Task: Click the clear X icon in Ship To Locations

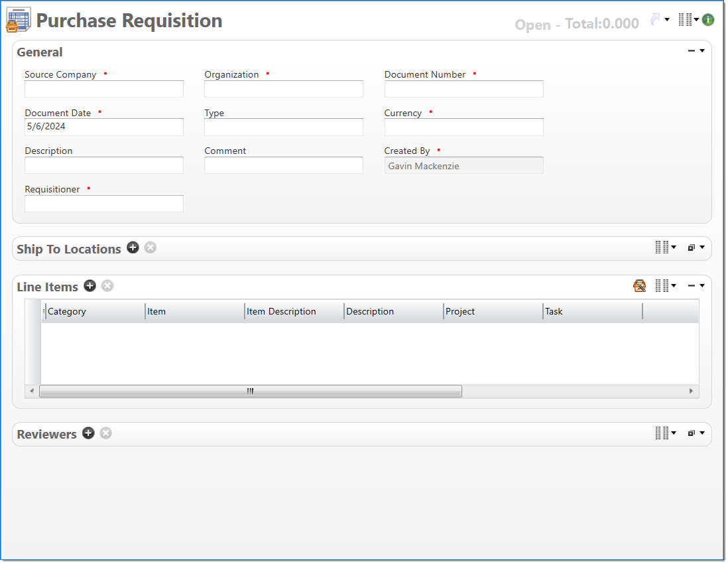Action: click(150, 247)
